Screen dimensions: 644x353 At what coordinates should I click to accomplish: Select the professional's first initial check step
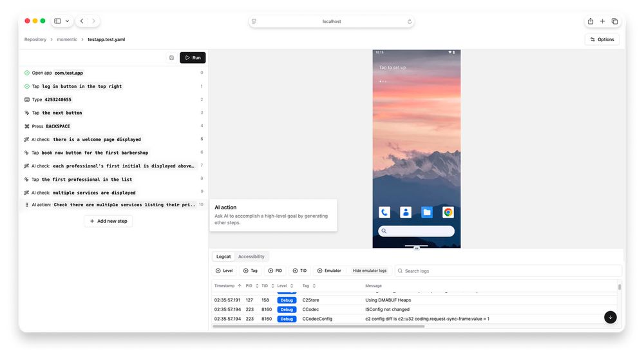pos(114,166)
